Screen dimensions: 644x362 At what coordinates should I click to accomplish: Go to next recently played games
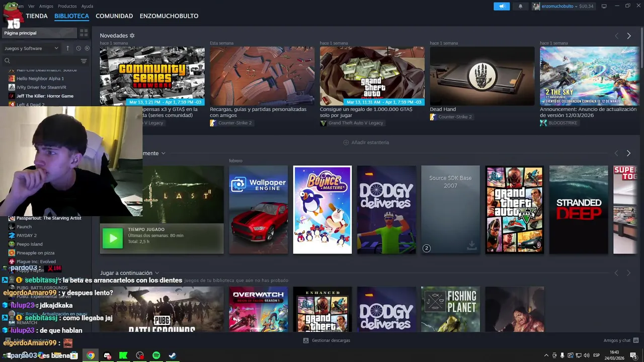628,153
